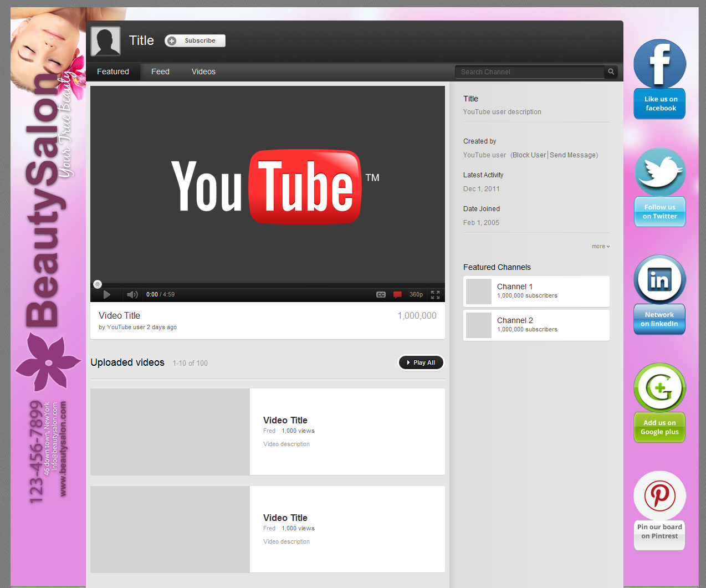
Task: Open the Videos tab
Action: click(x=203, y=71)
